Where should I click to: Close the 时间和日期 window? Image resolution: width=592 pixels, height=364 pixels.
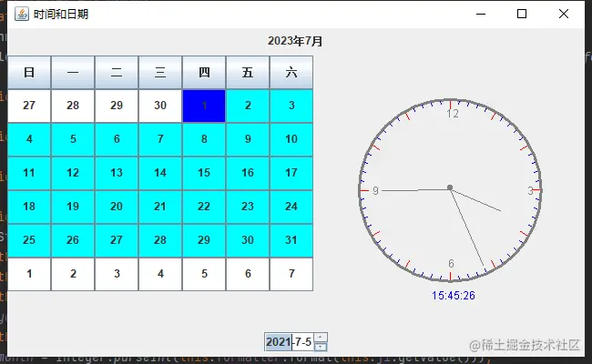point(563,14)
